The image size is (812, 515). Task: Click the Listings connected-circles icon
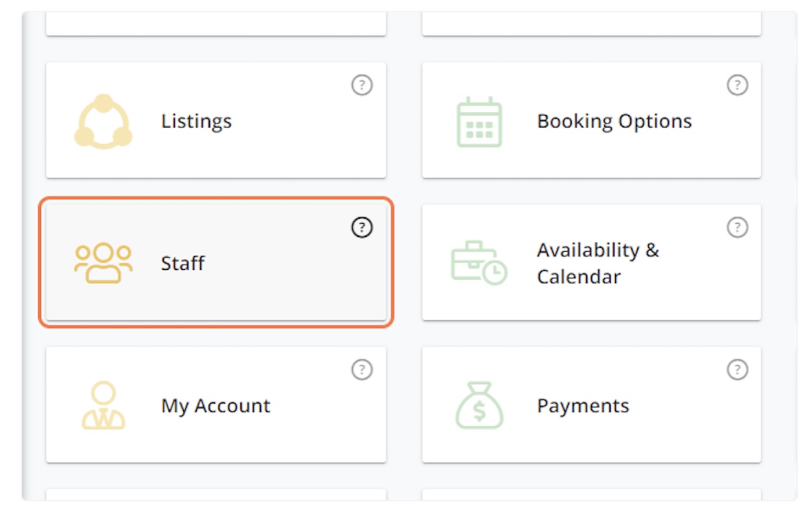[104, 121]
